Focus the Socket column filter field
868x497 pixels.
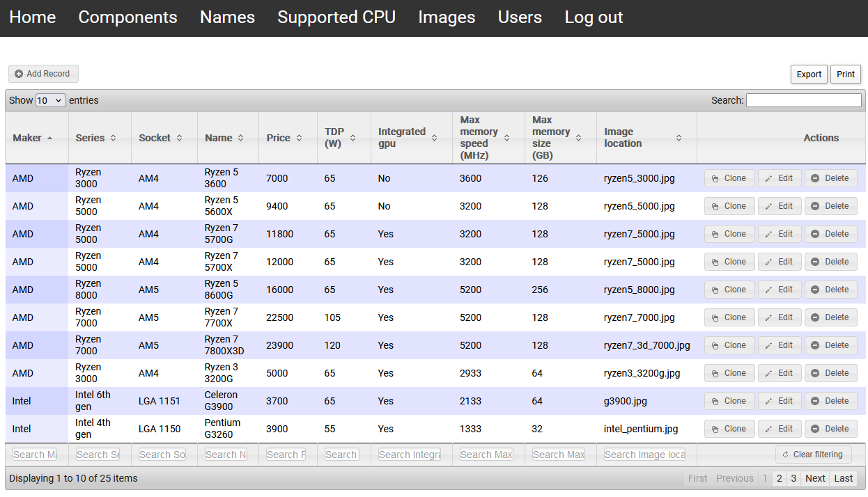[x=162, y=455]
